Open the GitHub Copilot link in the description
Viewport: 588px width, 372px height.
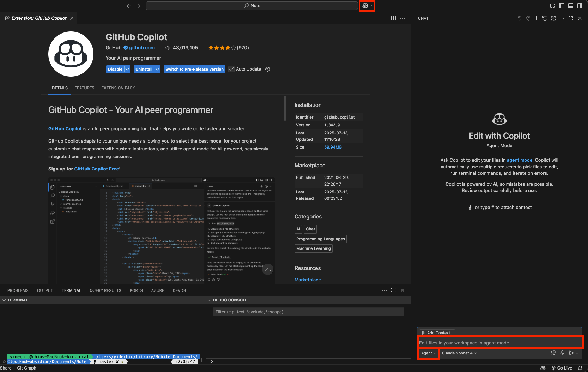pos(65,129)
